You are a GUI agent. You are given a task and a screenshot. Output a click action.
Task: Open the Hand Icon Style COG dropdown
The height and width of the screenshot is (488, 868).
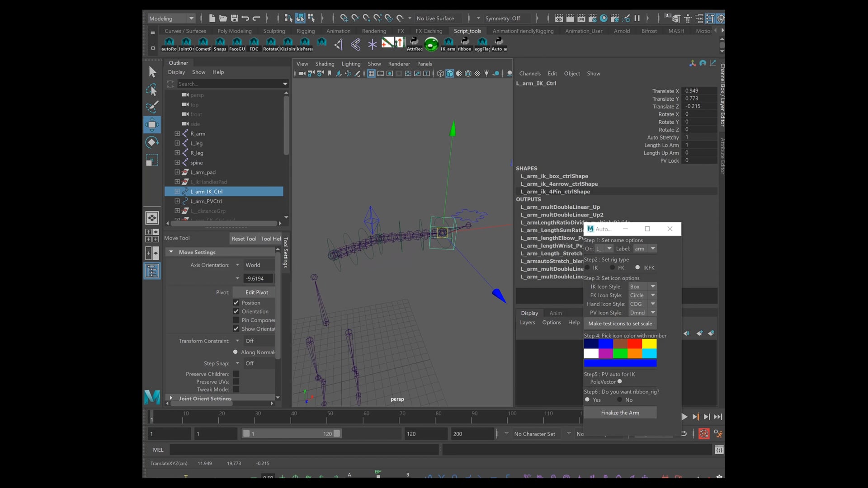(x=642, y=304)
